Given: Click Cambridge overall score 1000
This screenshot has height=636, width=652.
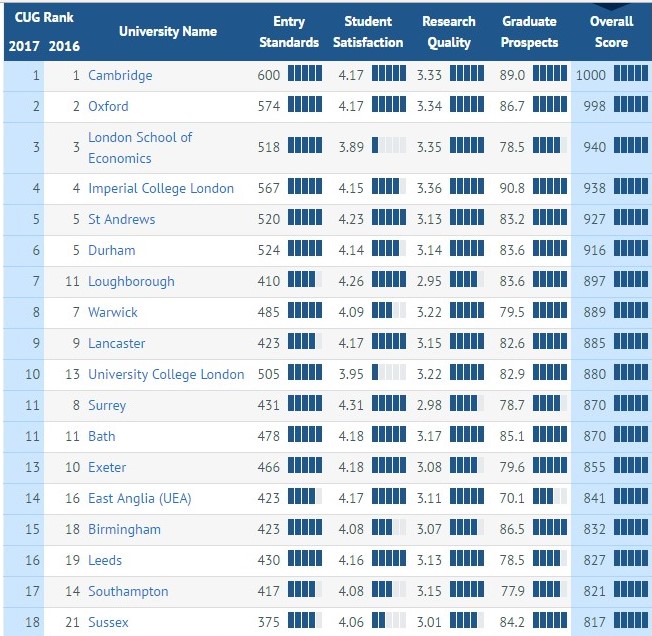Looking at the screenshot, I should pos(590,75).
